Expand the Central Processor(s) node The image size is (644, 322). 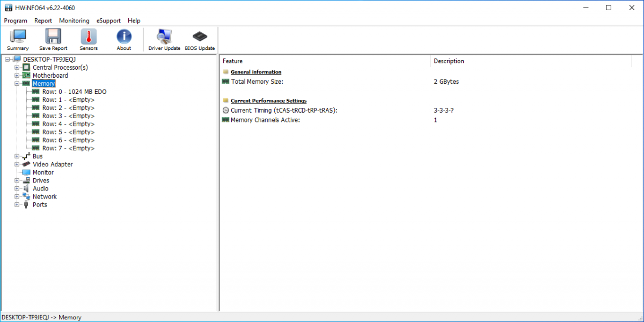[17, 68]
